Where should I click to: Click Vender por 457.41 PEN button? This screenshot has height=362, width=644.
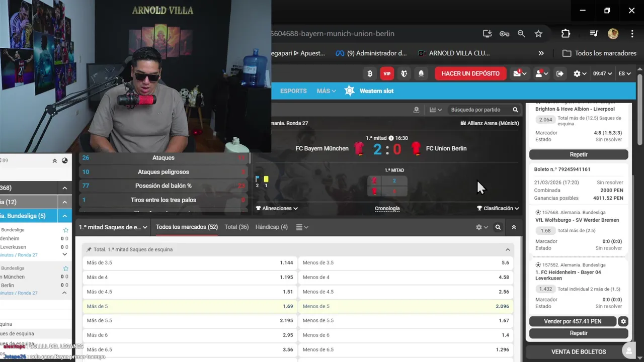(573, 321)
